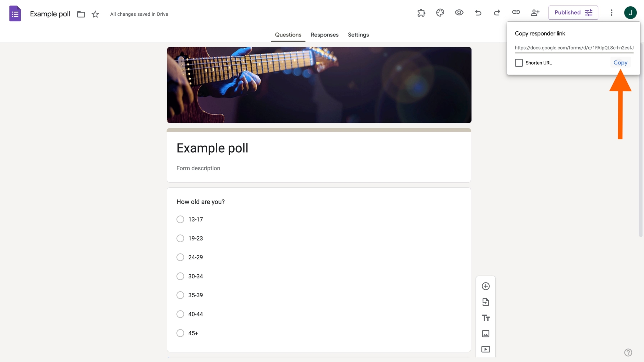Open the theme customization palette
Image resolution: width=644 pixels, height=362 pixels.
(x=440, y=13)
